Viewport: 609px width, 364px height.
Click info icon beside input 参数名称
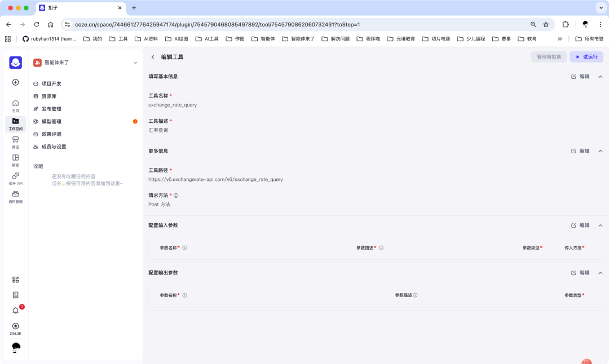pyautogui.click(x=185, y=248)
